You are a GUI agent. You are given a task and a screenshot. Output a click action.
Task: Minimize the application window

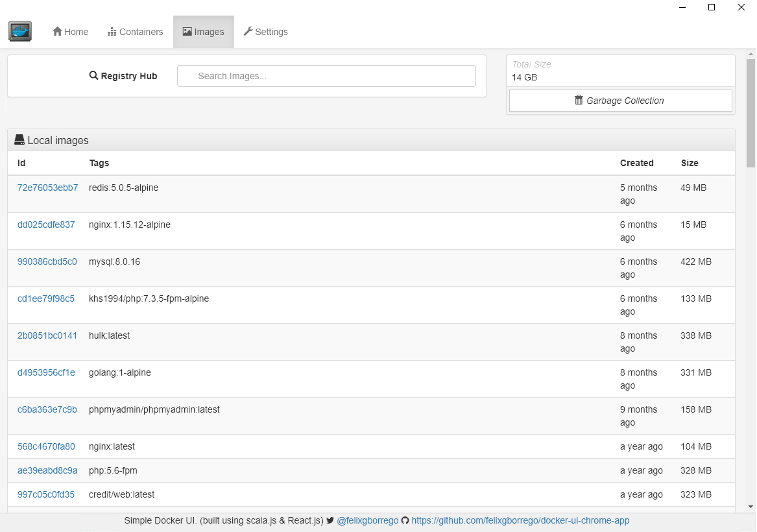tap(682, 7)
